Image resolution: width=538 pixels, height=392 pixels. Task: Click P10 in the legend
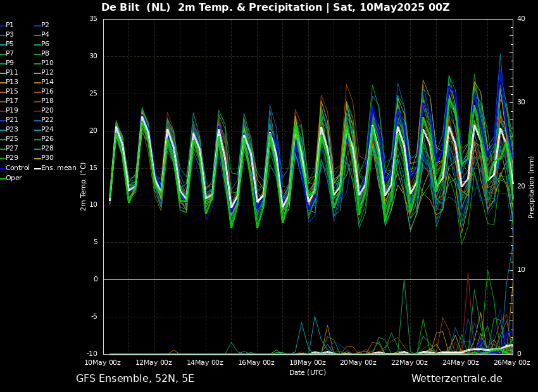(x=44, y=63)
